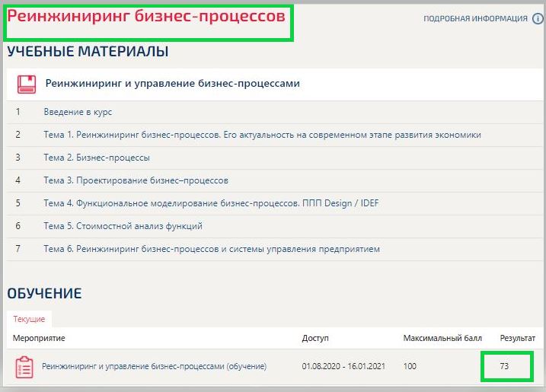Click the Мероприятие column header
The width and height of the screenshot is (546, 392).
[x=39, y=337]
